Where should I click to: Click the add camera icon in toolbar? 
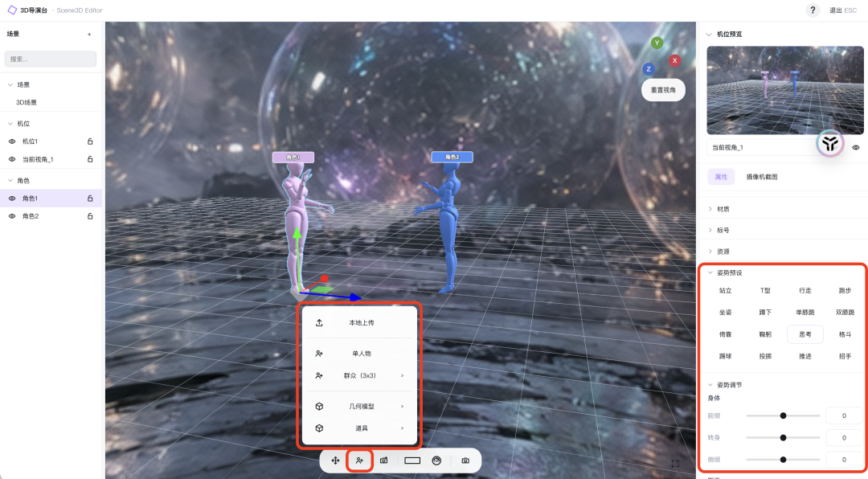coord(384,461)
